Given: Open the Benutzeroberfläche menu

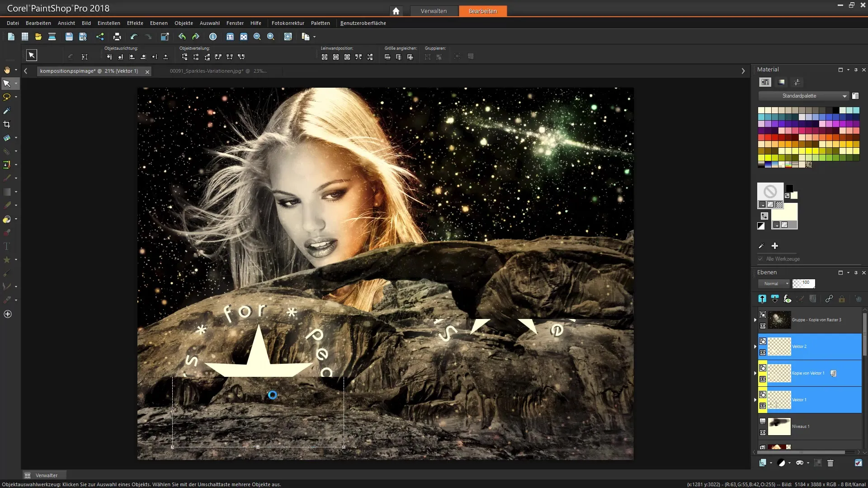Looking at the screenshot, I should [363, 23].
